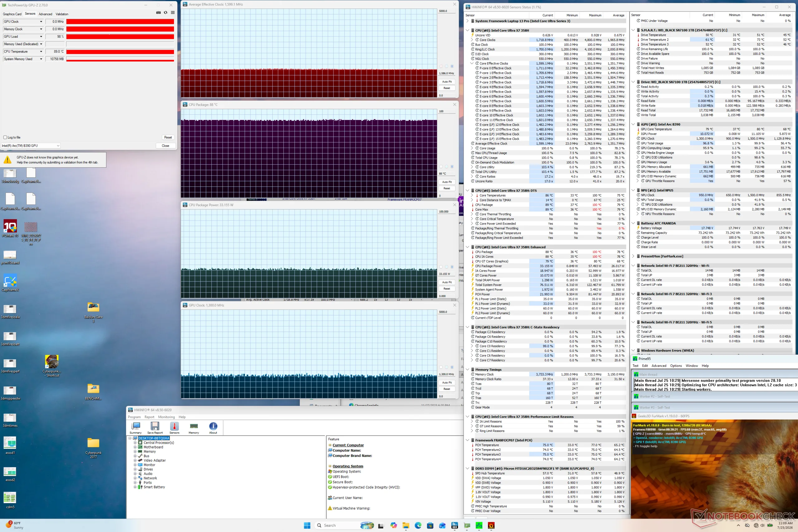Open Summary in HWiNFO toolbar

136,428
